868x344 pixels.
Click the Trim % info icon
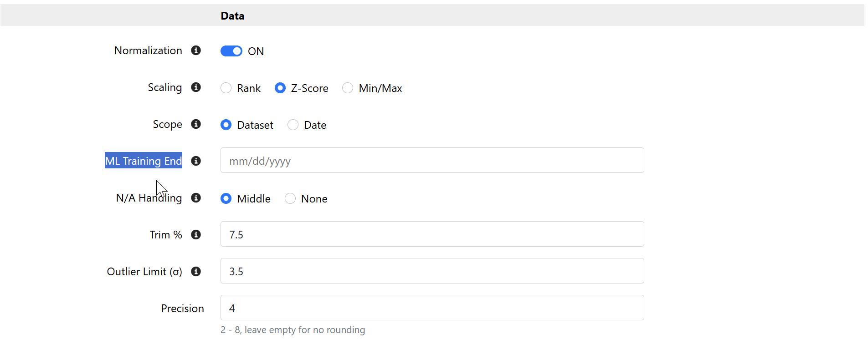tap(196, 235)
